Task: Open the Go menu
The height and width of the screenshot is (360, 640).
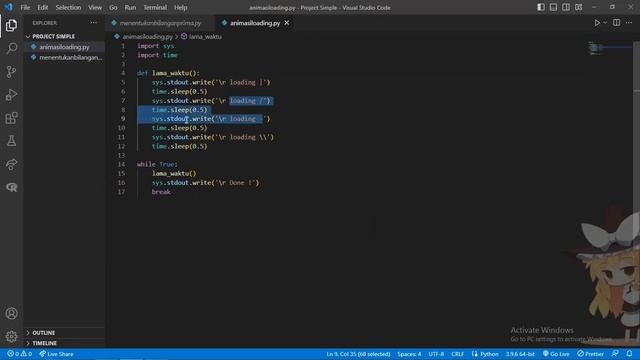Action: click(x=113, y=7)
